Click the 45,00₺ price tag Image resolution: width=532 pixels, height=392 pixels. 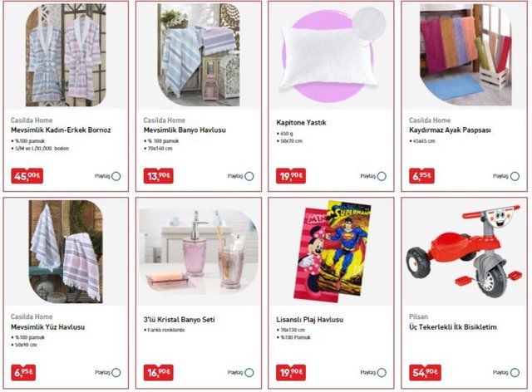coord(27,176)
